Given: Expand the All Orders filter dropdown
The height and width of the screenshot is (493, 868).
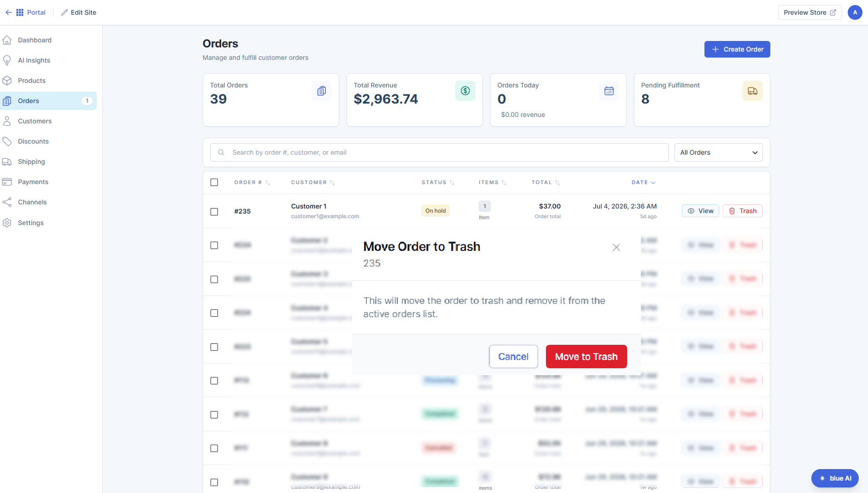Looking at the screenshot, I should (719, 152).
